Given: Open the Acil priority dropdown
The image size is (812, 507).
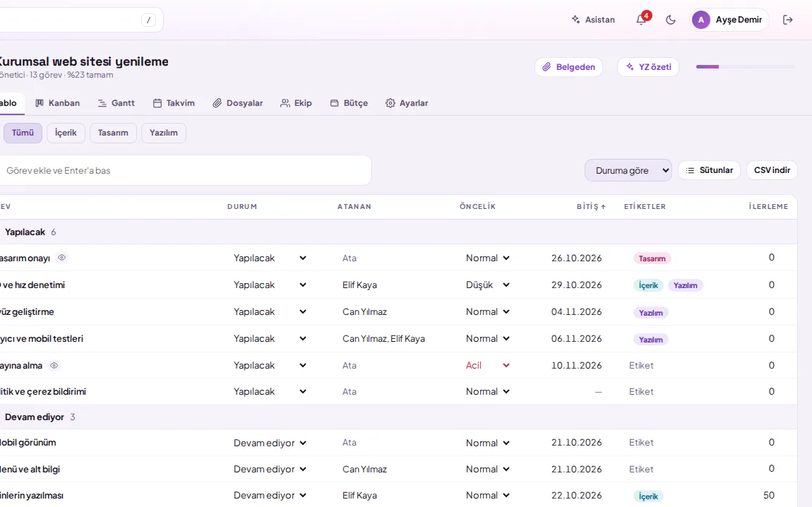Looking at the screenshot, I should [487, 365].
